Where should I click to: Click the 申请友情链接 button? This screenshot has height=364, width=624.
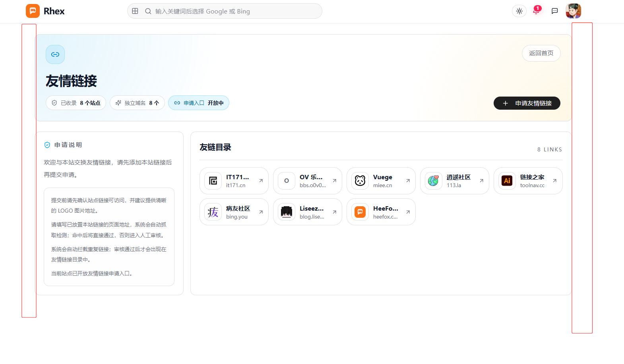(x=527, y=103)
